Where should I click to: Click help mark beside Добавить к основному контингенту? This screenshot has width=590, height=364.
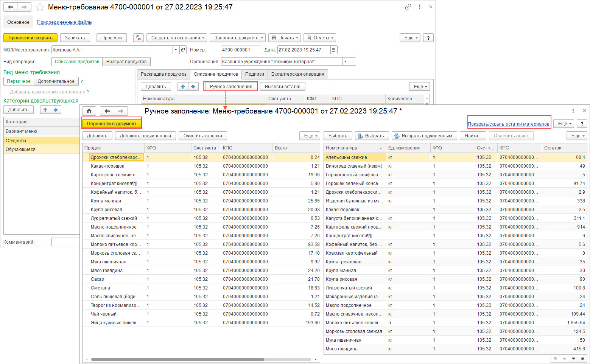[88, 92]
